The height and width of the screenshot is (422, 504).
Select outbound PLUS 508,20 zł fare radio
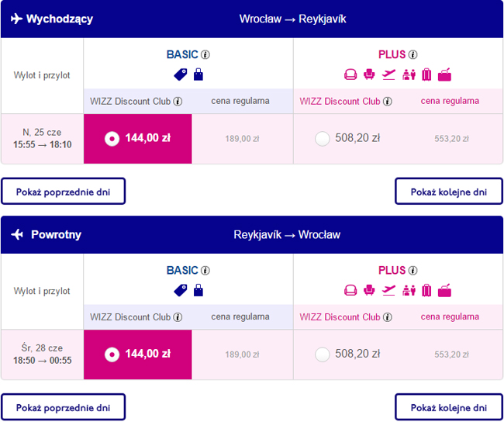pyautogui.click(x=323, y=139)
